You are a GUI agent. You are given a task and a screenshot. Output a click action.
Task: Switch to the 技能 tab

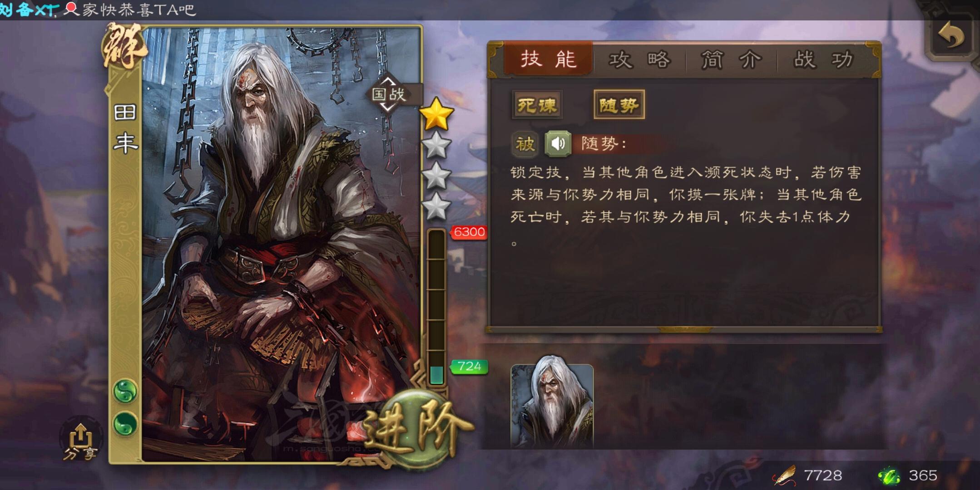point(549,59)
